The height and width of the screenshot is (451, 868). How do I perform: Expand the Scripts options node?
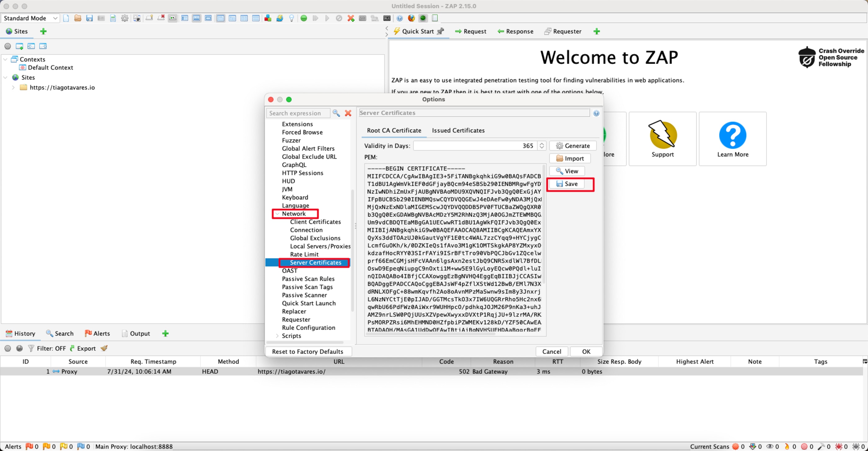point(277,336)
